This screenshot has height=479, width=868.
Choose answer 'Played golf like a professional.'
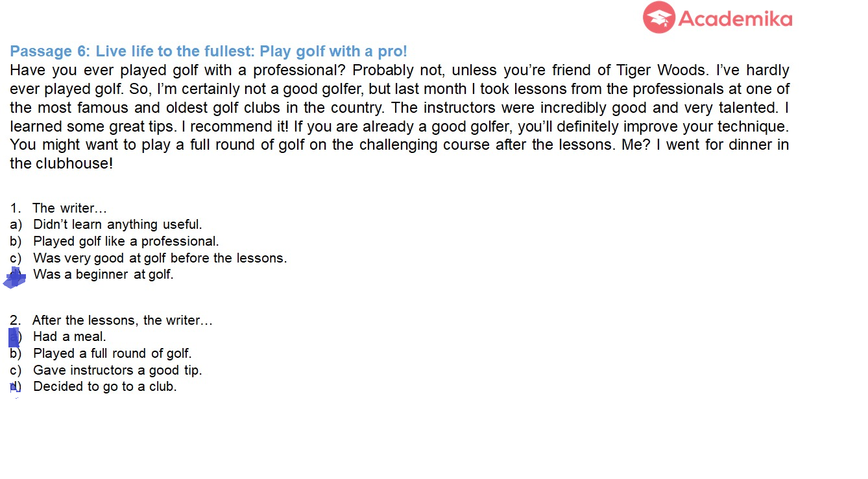[126, 241]
